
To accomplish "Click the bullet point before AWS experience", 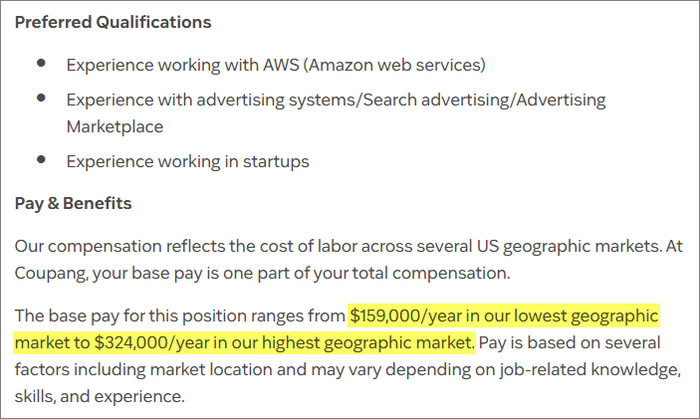I will [x=41, y=63].
